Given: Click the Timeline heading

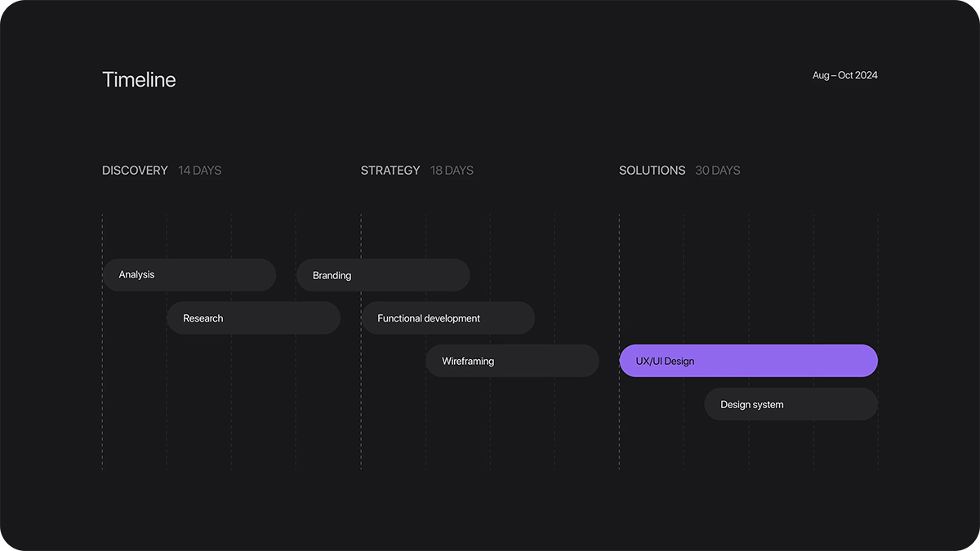Looking at the screenshot, I should (139, 79).
